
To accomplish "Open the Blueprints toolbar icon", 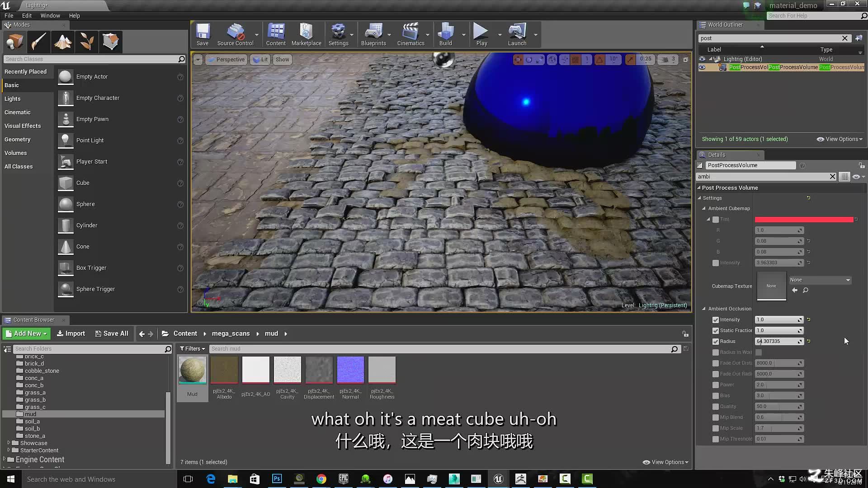I will pos(373,34).
